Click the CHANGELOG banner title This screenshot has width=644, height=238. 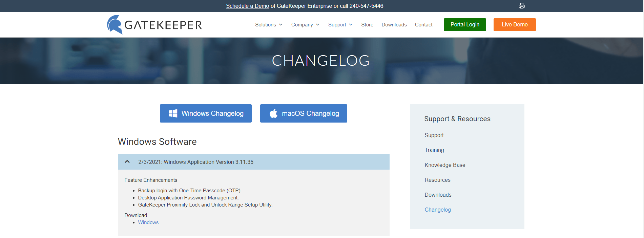pyautogui.click(x=321, y=61)
